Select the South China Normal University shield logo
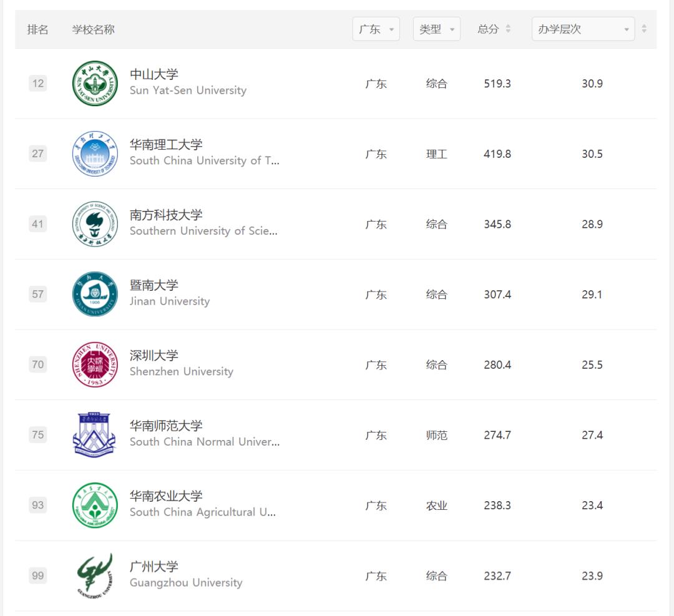 94,434
